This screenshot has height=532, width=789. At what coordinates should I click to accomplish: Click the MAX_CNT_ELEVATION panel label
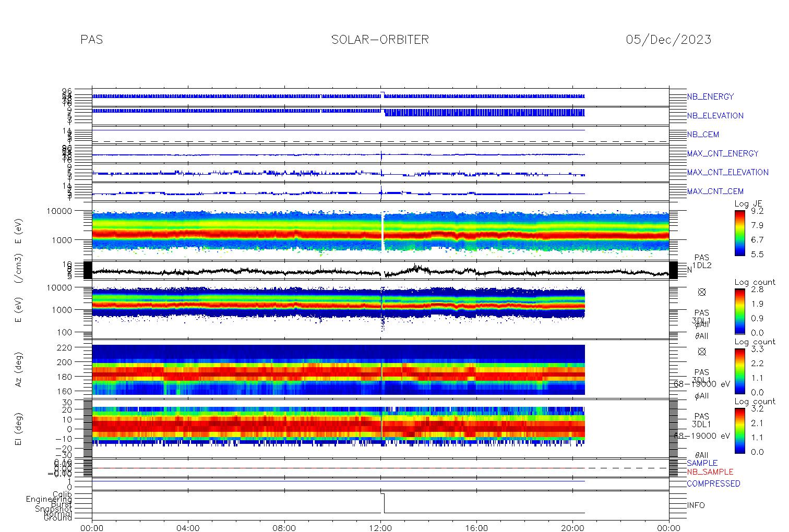(x=727, y=172)
